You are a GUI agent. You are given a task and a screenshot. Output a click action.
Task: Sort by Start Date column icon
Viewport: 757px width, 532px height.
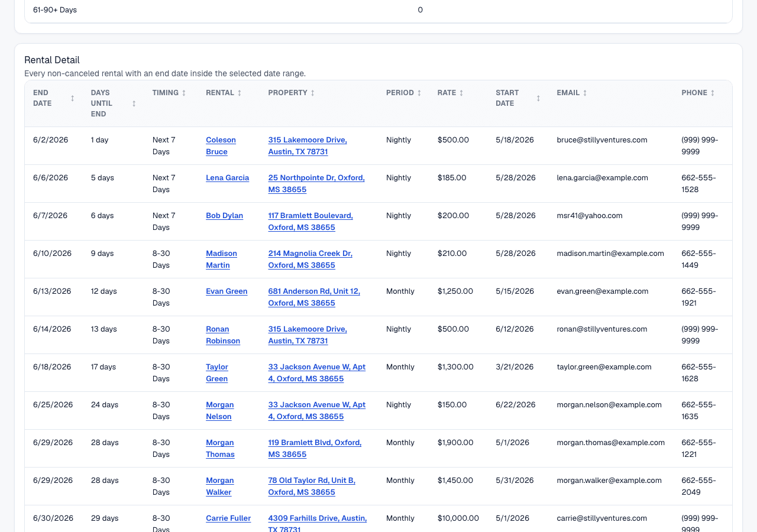coord(538,98)
